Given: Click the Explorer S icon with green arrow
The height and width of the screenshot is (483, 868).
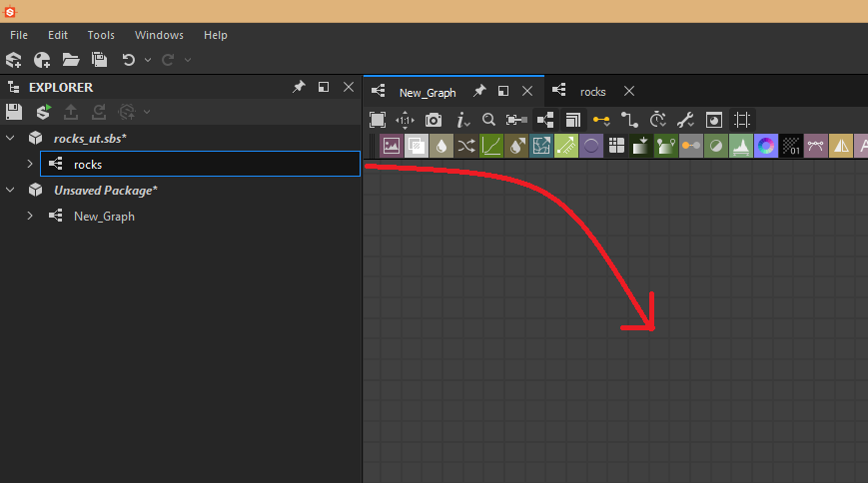Looking at the screenshot, I should tap(43, 112).
